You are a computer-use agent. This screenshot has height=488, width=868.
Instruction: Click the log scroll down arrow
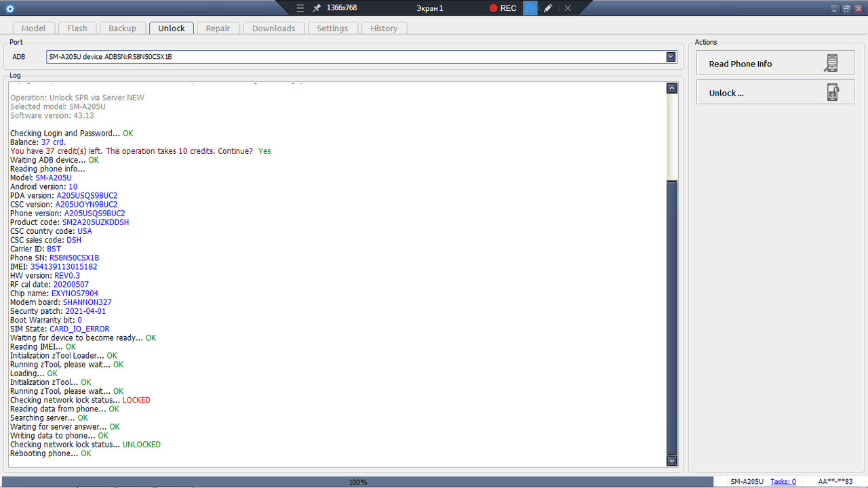672,461
